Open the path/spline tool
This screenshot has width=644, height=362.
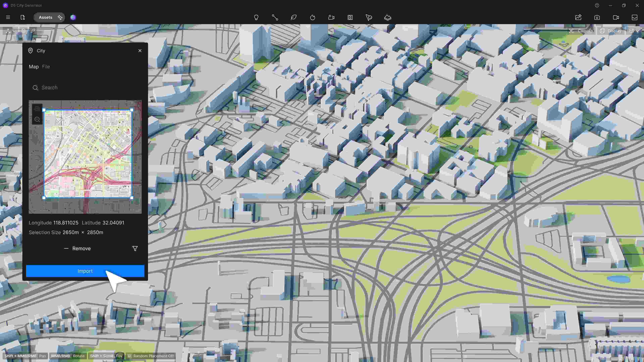(275, 17)
